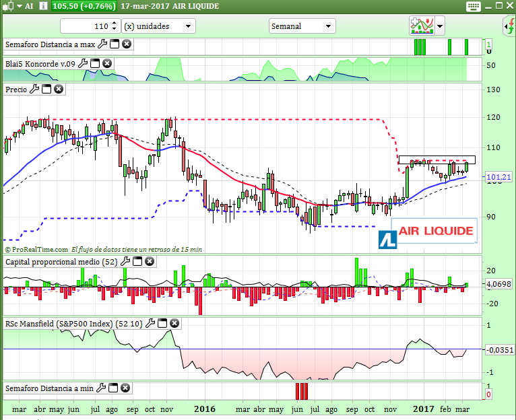Close the Precio panel
The image size is (516, 420).
59,89
